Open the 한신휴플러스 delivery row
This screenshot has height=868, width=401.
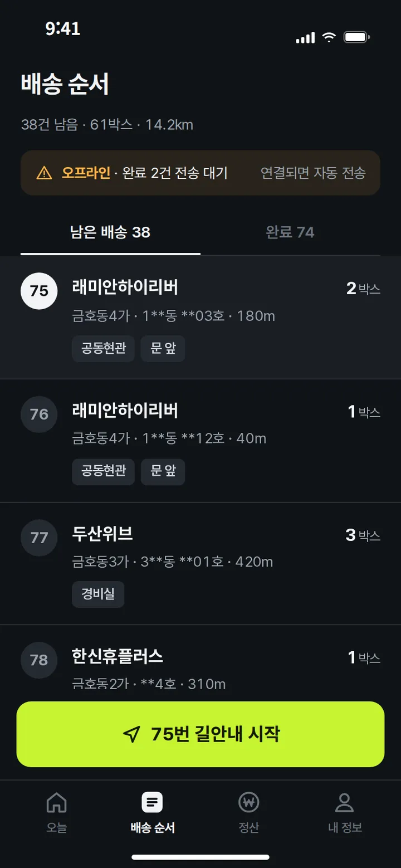[x=200, y=663]
